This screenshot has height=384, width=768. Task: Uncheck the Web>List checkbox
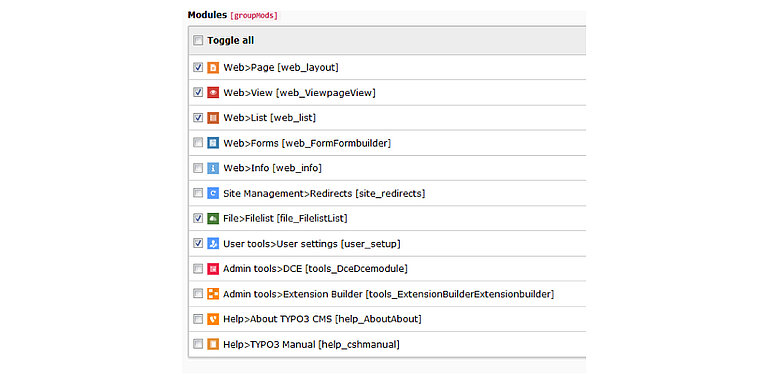(x=198, y=118)
